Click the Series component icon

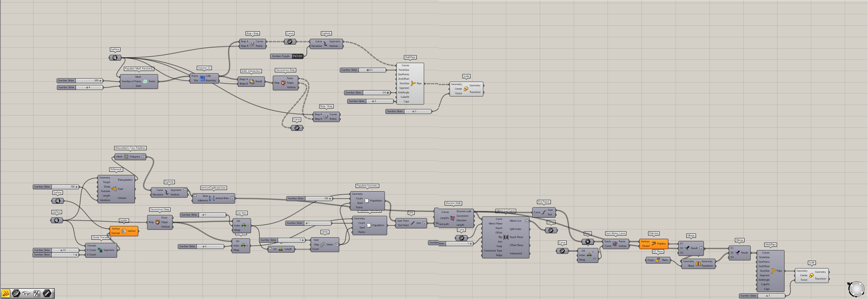(x=322, y=244)
